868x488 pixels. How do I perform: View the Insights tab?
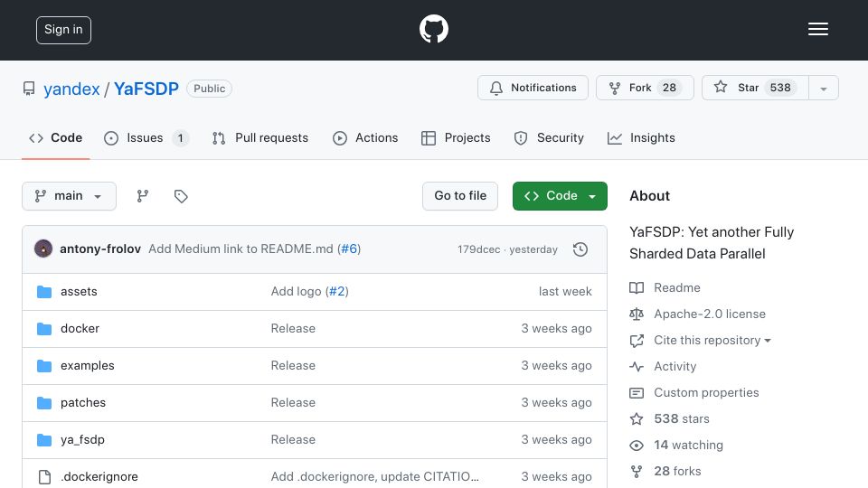[641, 137]
